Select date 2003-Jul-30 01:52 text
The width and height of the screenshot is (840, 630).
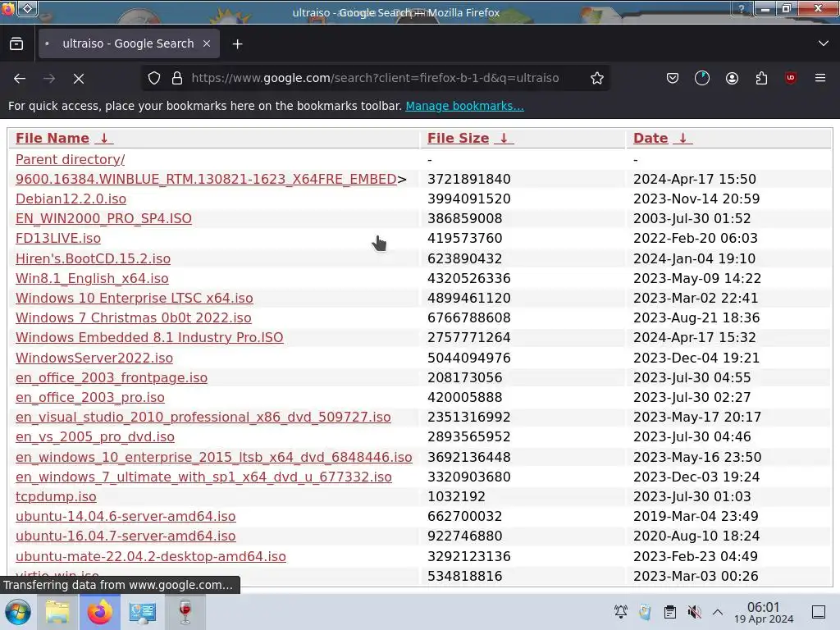(692, 218)
